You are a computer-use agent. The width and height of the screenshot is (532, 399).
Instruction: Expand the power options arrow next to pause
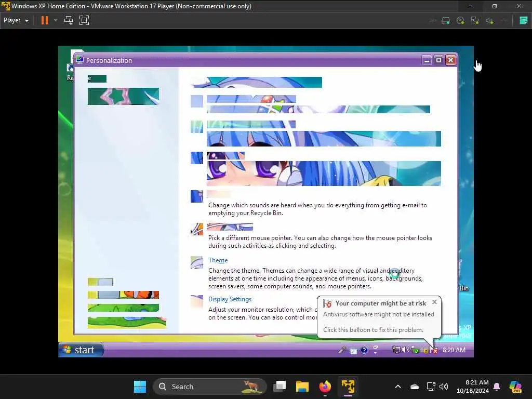pyautogui.click(x=56, y=20)
